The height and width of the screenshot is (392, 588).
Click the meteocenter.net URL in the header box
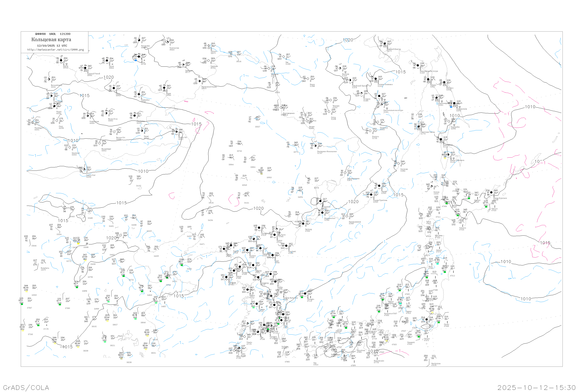[x=55, y=50]
